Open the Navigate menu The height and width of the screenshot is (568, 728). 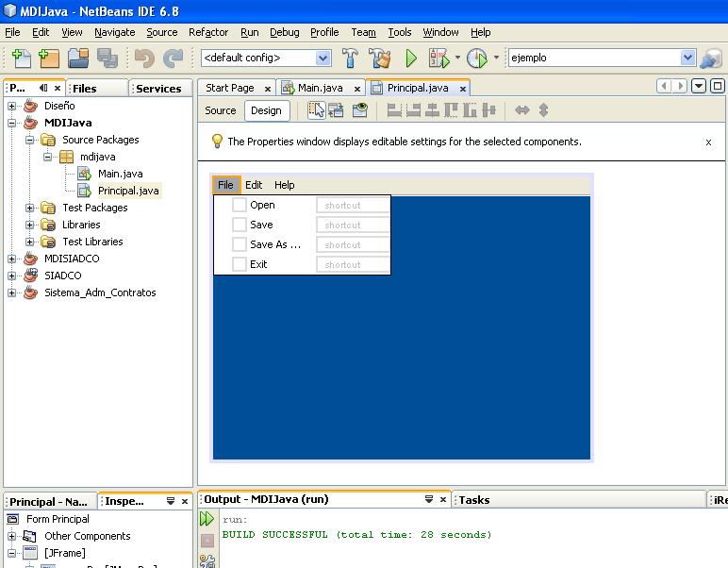point(115,32)
